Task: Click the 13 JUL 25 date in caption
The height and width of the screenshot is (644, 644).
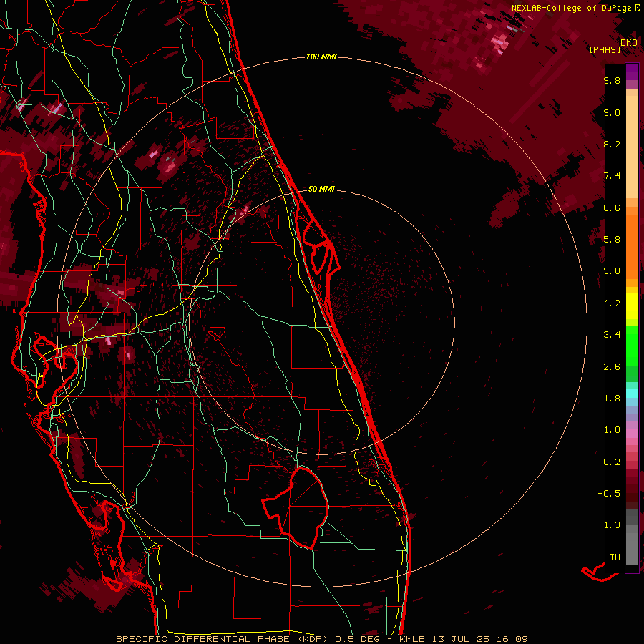Action: click(460, 639)
